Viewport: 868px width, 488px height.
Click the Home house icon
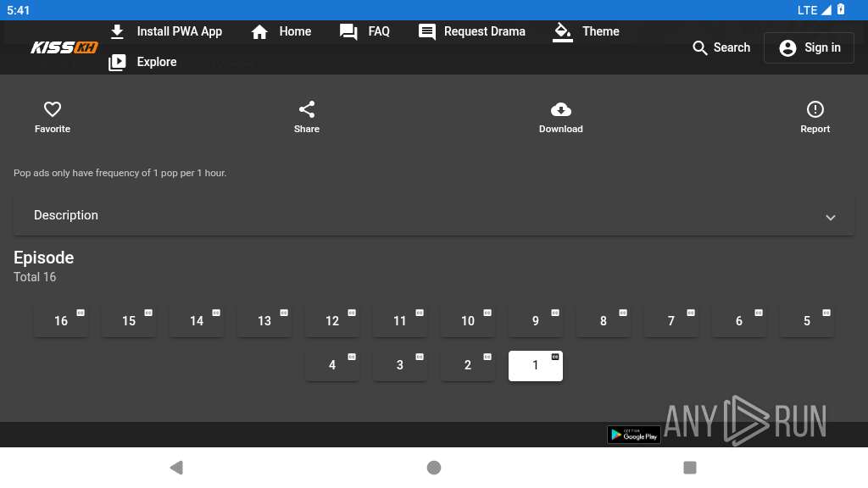(x=259, y=32)
